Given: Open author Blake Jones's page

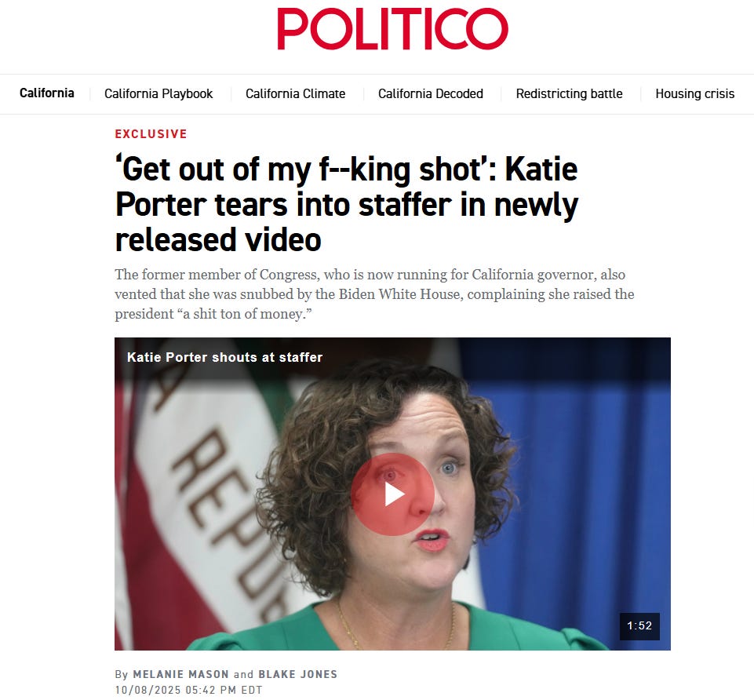Looking at the screenshot, I should pyautogui.click(x=297, y=675).
